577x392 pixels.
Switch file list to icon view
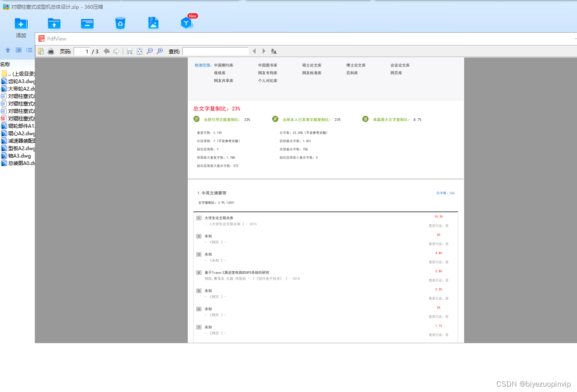point(19,50)
